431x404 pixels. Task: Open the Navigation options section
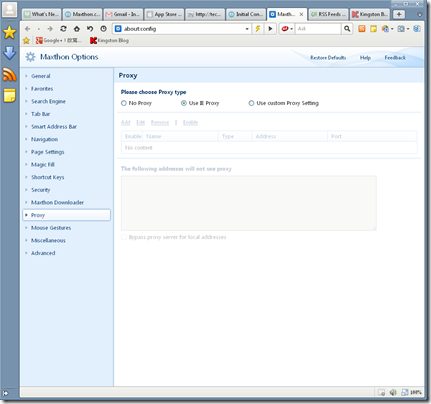point(44,140)
